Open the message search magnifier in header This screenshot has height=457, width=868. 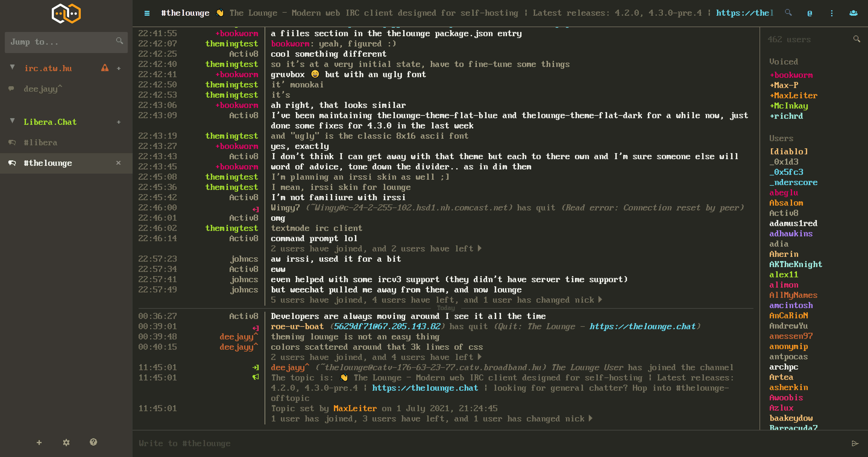[x=788, y=13]
